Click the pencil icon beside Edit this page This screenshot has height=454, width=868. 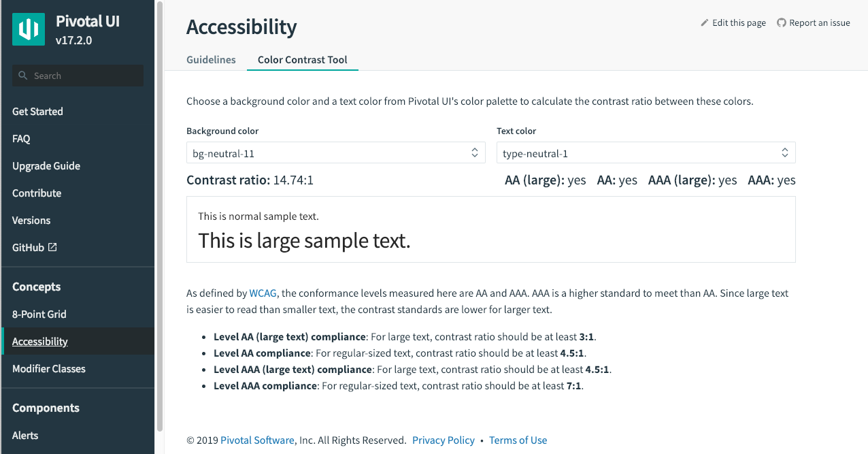[705, 22]
